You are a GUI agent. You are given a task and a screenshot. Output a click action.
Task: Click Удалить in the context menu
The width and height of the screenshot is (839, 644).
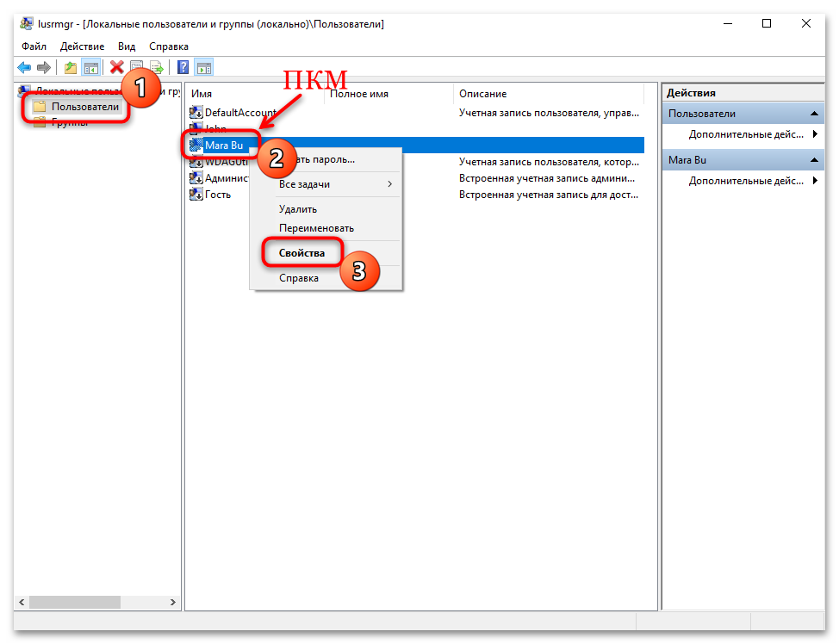(298, 209)
